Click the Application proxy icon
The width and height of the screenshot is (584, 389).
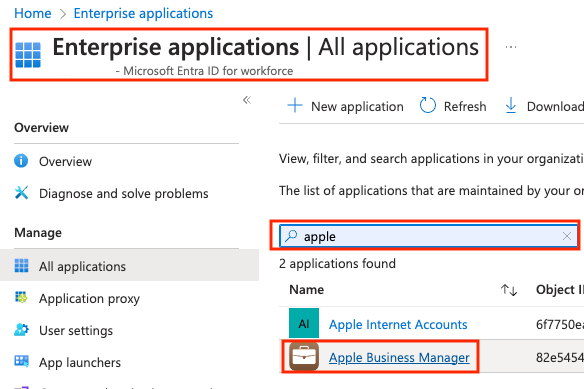[21, 298]
